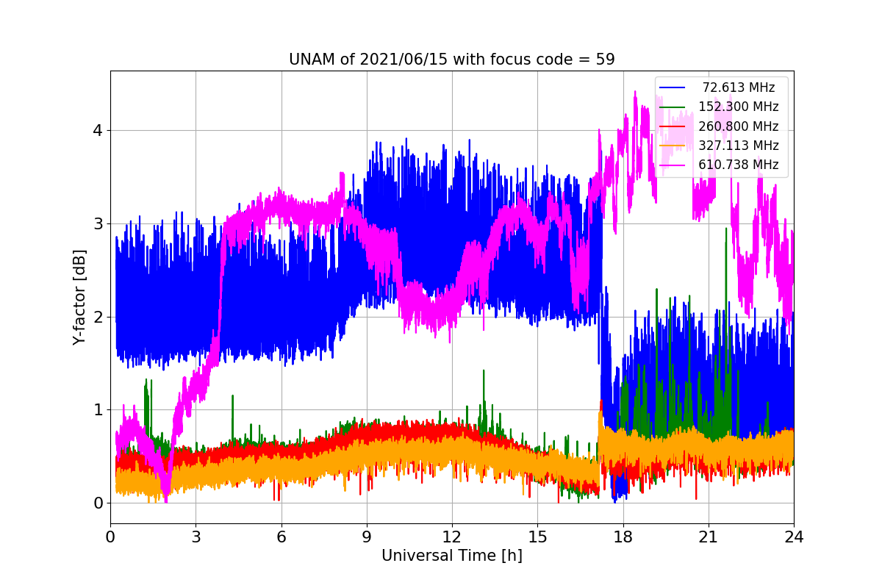Click the y-axis tick label 4
Viewport: 882px width, 588px height.
98,131
